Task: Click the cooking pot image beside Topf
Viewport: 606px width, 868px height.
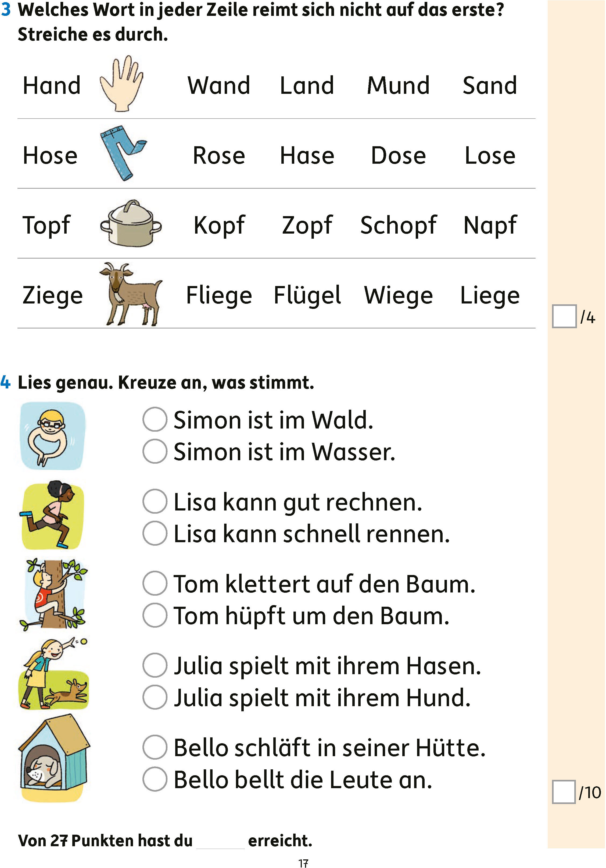Action: click(x=131, y=224)
